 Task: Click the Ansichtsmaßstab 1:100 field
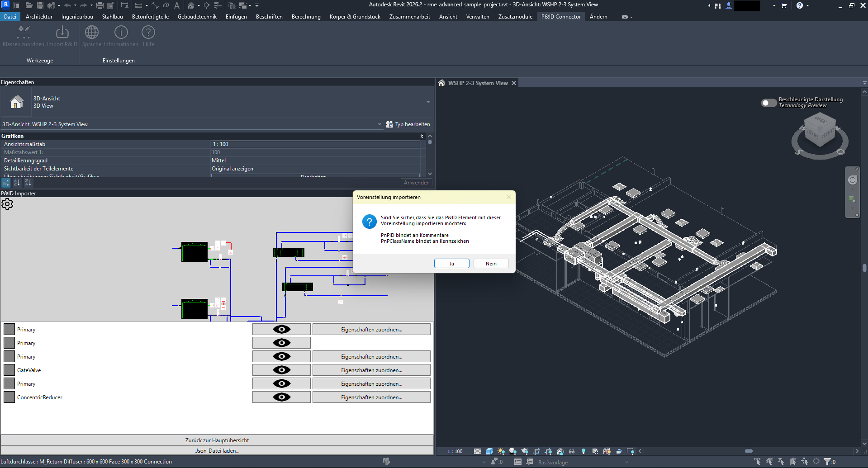315,144
